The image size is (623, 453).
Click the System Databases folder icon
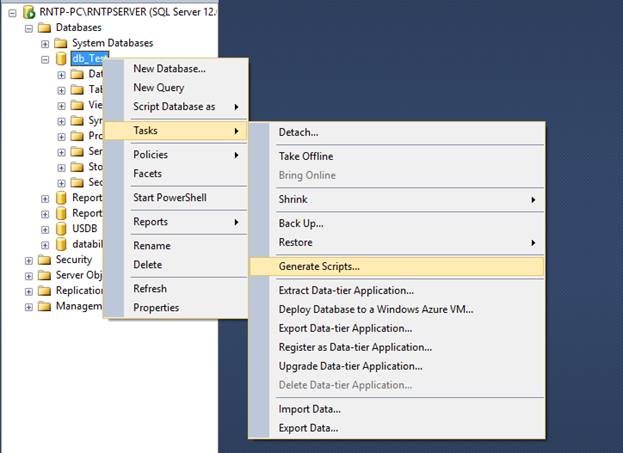pos(60,43)
